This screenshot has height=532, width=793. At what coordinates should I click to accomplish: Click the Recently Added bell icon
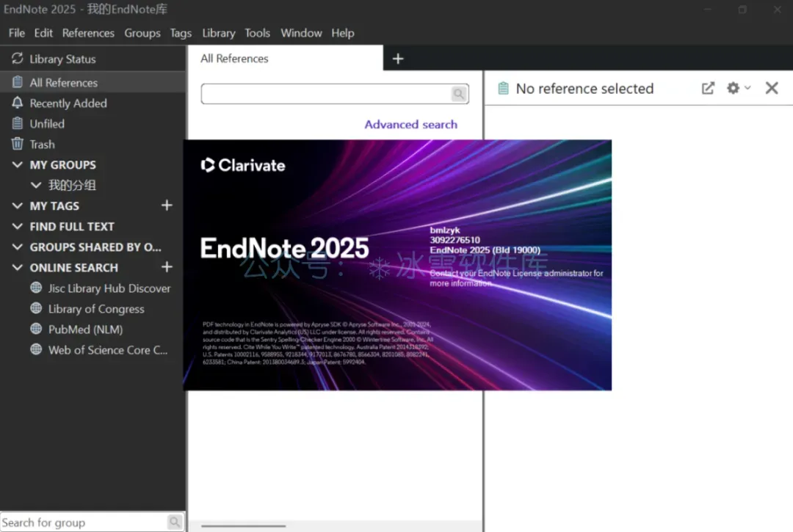17,103
